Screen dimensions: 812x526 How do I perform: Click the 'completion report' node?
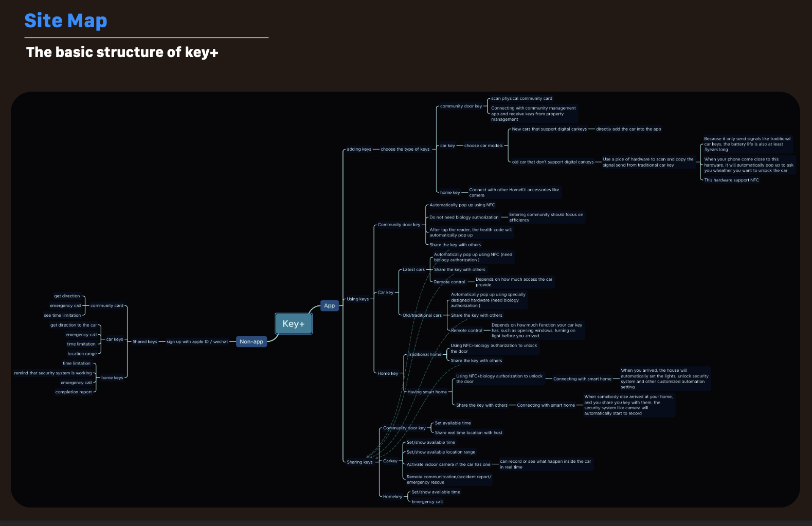(x=74, y=392)
